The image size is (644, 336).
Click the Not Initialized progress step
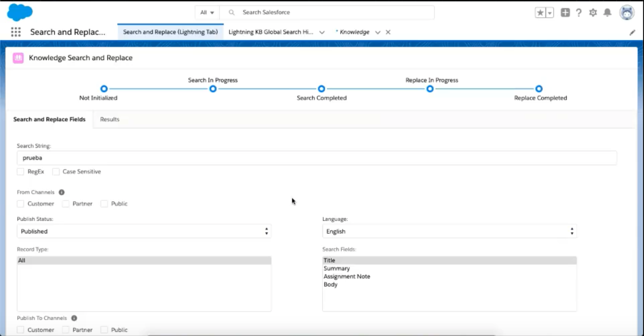(x=104, y=89)
